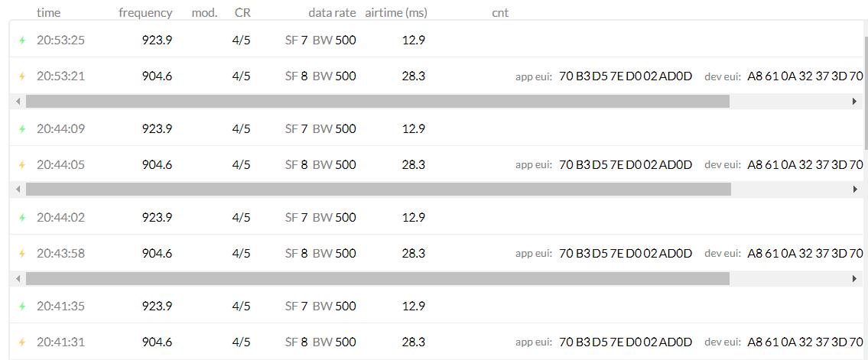Image resolution: width=868 pixels, height=360 pixels.
Task: Click orange join bolt icon at 20:53:21
Action: (x=22, y=76)
